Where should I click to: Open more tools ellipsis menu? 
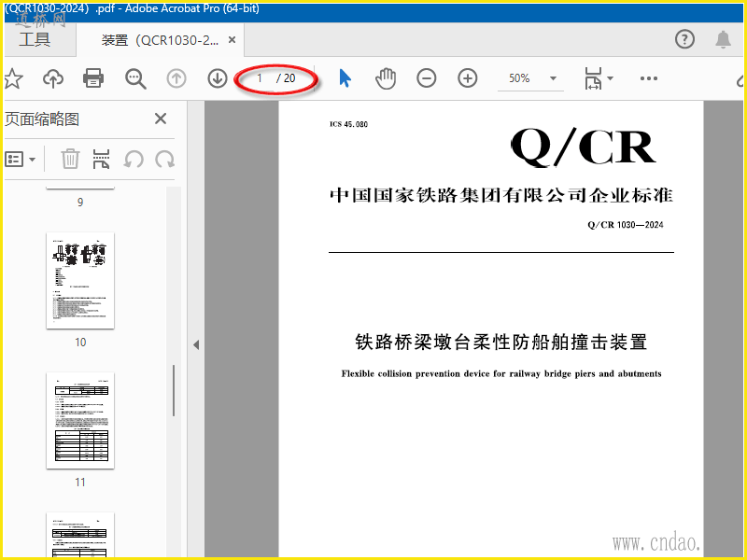[x=649, y=78]
